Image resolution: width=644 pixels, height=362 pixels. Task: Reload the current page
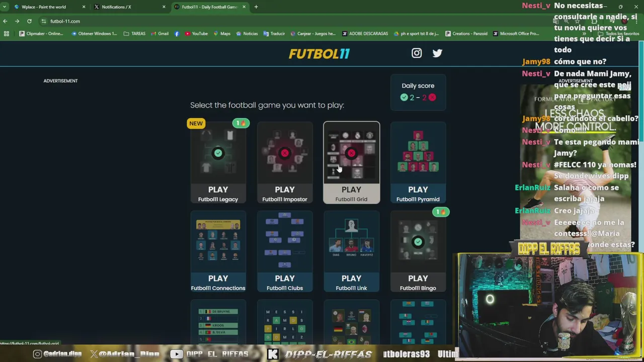(29, 21)
